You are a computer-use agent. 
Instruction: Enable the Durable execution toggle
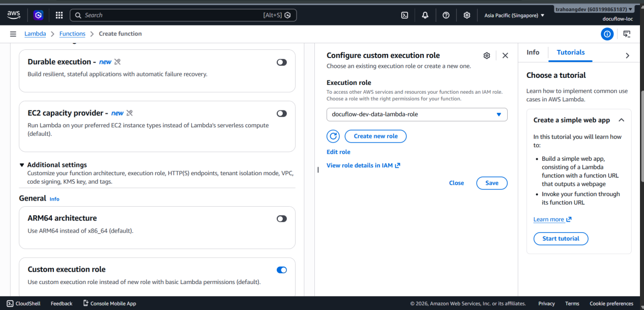282,62
